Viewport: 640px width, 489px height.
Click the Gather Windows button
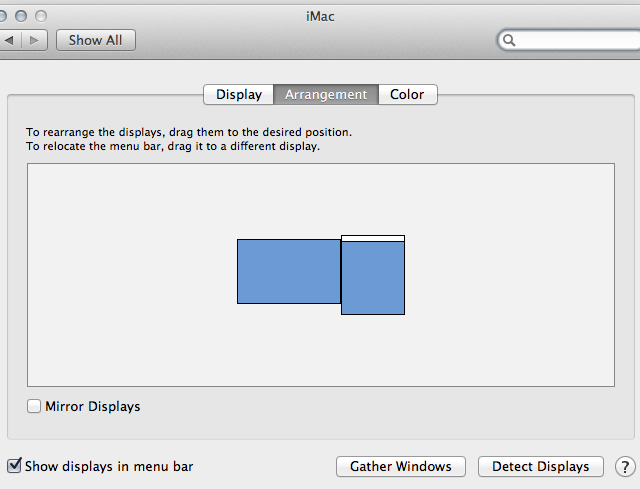(401, 467)
